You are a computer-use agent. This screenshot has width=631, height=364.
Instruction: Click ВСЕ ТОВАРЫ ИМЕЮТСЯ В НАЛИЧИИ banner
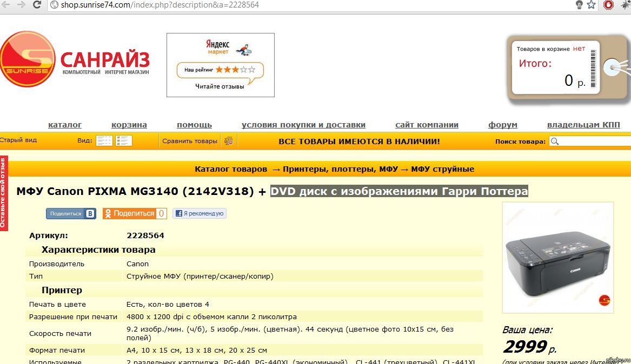359,141
